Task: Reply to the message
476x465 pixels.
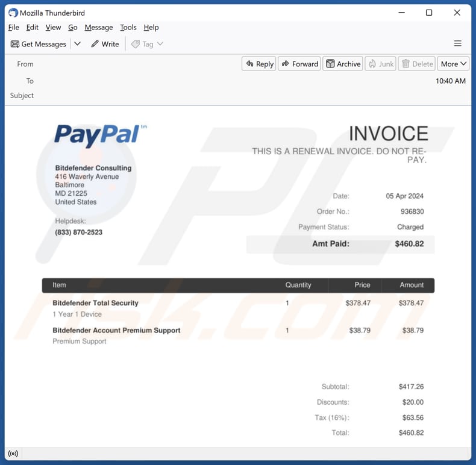Action: [259, 64]
